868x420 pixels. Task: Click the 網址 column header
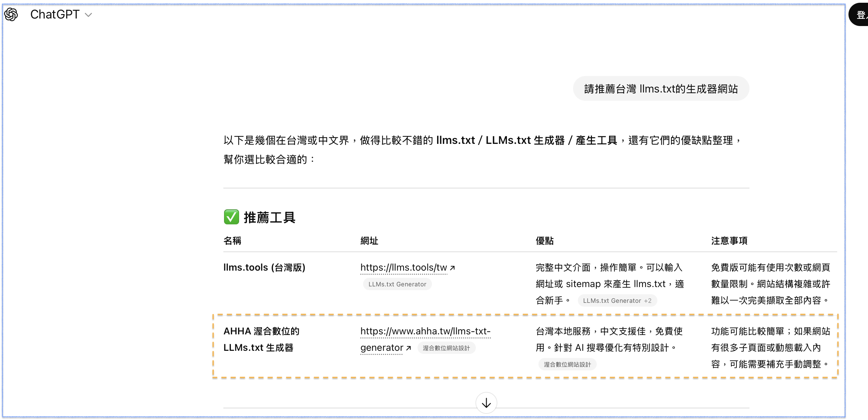[369, 241]
